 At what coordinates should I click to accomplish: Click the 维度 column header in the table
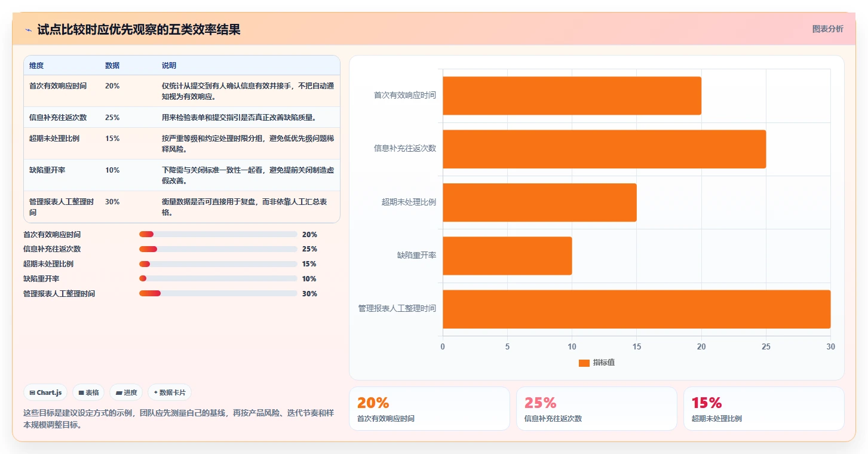(36, 65)
